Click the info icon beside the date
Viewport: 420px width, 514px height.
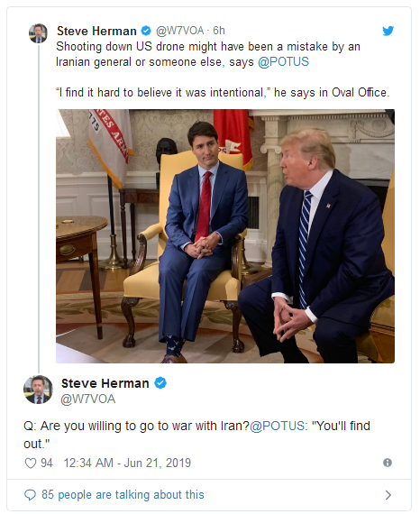(388, 463)
